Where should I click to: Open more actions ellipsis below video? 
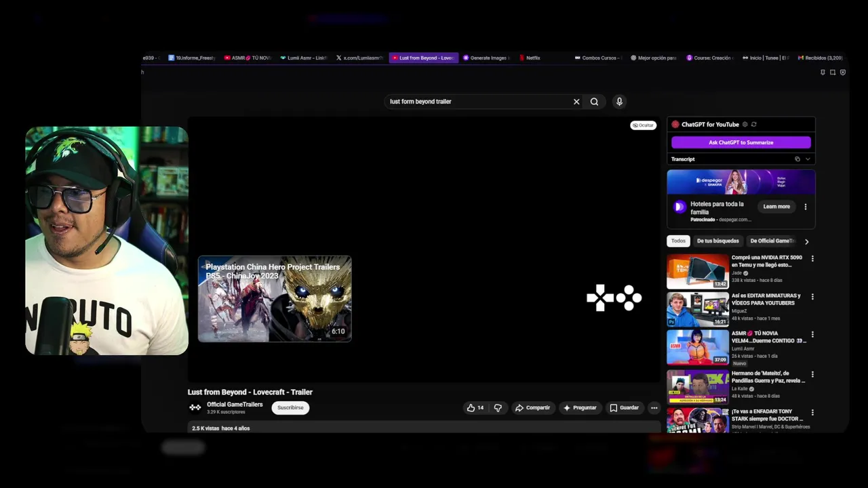click(654, 408)
